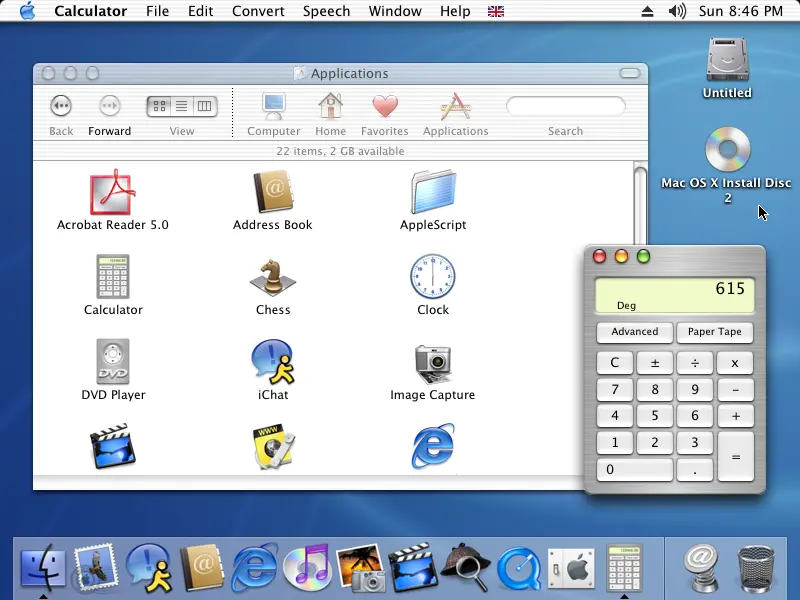Screen dimensions: 800x600
Task: Show the calculator Paper Tape drawer
Action: 715,332
